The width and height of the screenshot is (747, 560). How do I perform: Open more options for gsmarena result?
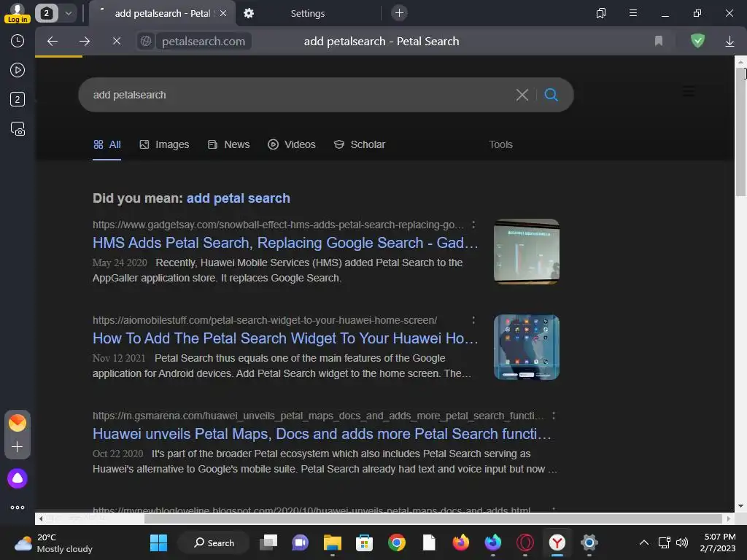553,416
